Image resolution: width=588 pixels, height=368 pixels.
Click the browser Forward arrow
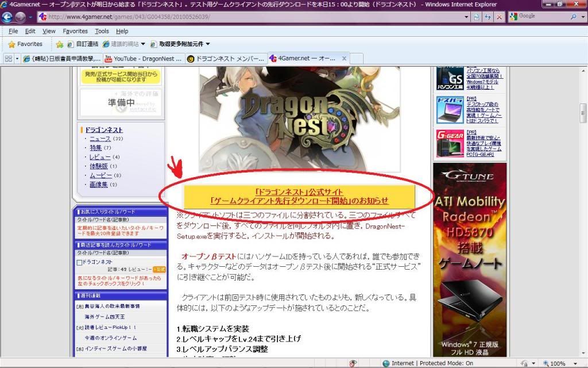coord(21,17)
